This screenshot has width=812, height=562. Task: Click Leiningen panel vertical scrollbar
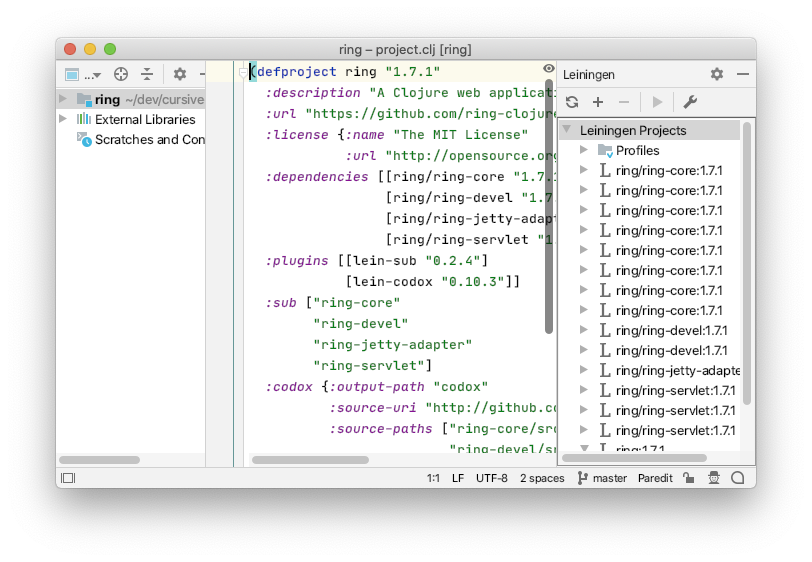pos(747,263)
